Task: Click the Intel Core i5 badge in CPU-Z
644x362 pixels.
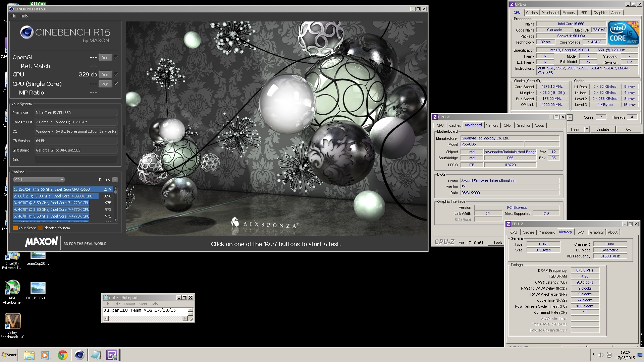Action: coord(624,33)
